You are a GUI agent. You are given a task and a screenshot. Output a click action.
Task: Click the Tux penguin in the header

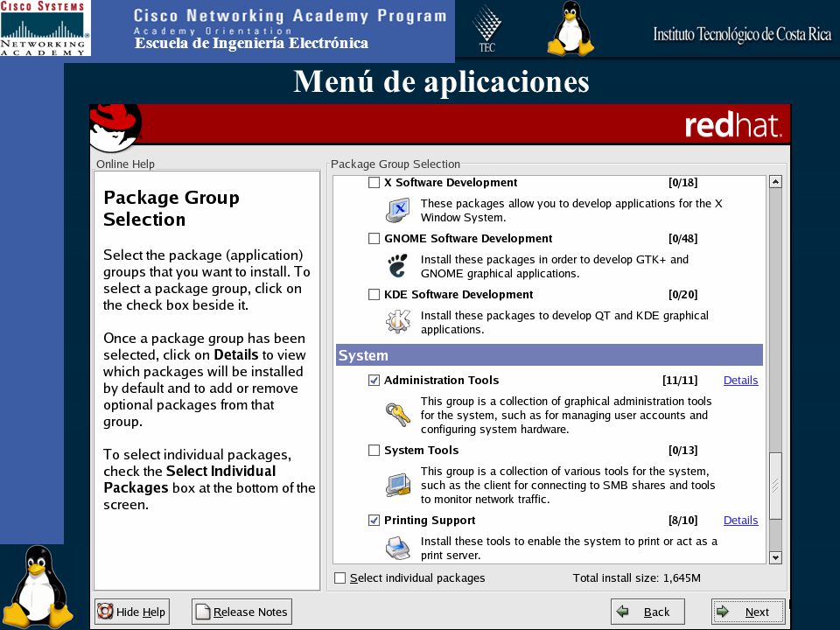click(570, 28)
